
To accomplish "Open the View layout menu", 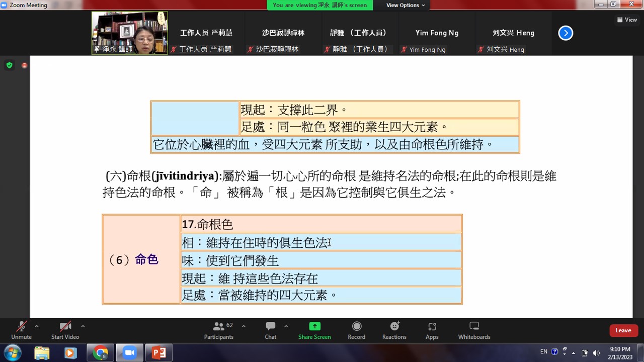I will click(627, 20).
